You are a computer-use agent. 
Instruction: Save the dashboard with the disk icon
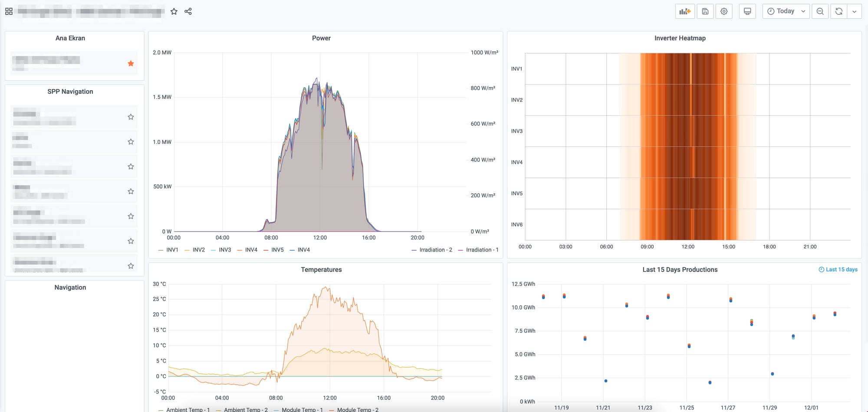pos(705,11)
